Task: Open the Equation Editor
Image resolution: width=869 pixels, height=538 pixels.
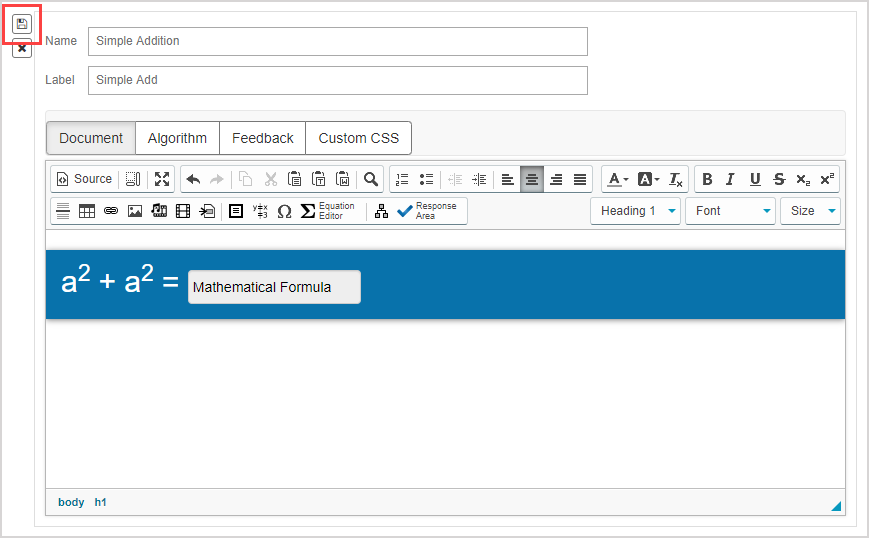Action: [x=328, y=211]
